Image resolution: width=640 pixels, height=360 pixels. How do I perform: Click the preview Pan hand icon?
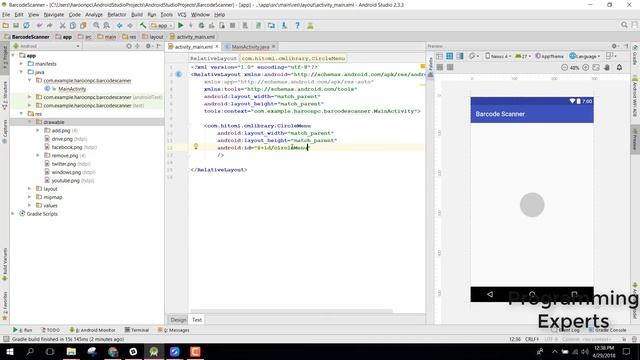point(607,67)
